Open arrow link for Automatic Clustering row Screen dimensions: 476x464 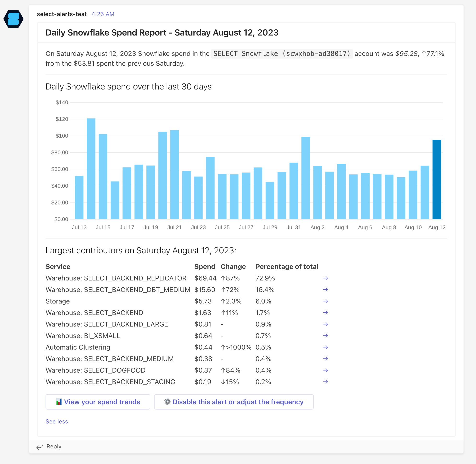(325, 347)
